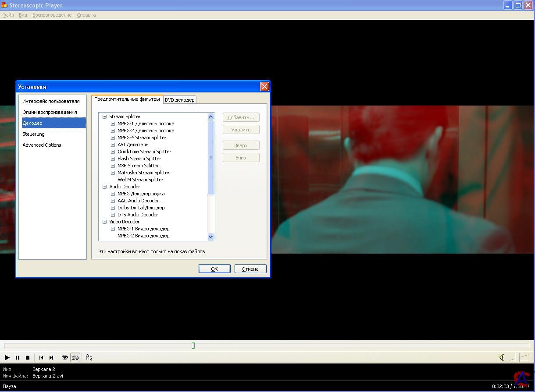This screenshot has height=392, width=535.
Task: Click the Play button
Action: pyautogui.click(x=7, y=357)
